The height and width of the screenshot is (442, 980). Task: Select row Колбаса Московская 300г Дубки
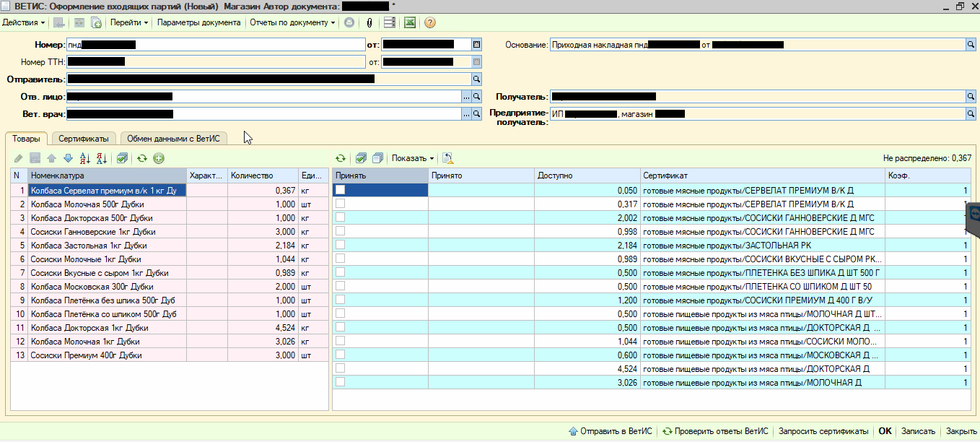pos(169,286)
